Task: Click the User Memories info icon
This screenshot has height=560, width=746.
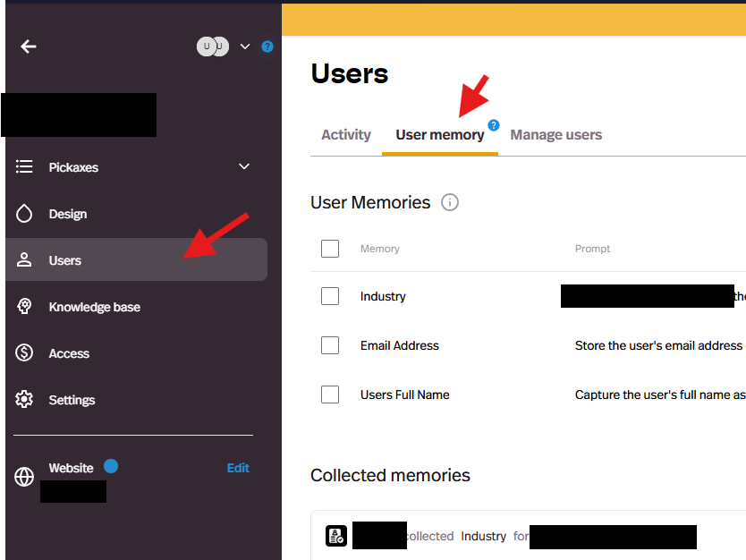Action: (450, 202)
